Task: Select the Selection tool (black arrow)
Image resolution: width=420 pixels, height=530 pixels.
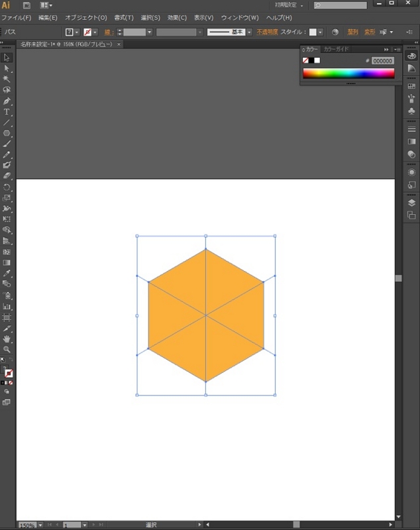Action: coord(7,58)
